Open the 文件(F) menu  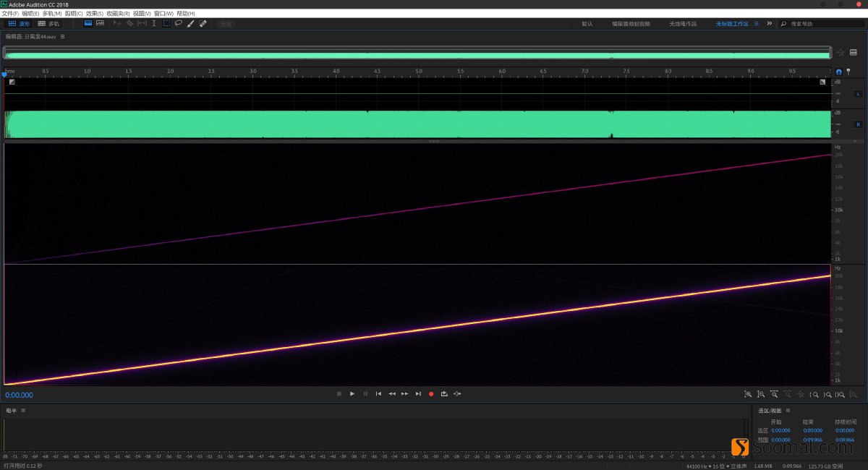tap(10, 14)
